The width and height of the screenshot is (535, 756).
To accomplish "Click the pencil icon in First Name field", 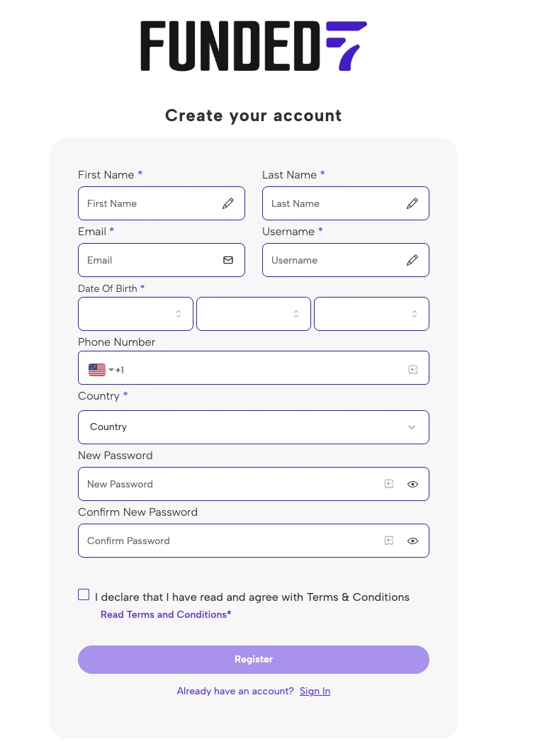I will (x=228, y=203).
